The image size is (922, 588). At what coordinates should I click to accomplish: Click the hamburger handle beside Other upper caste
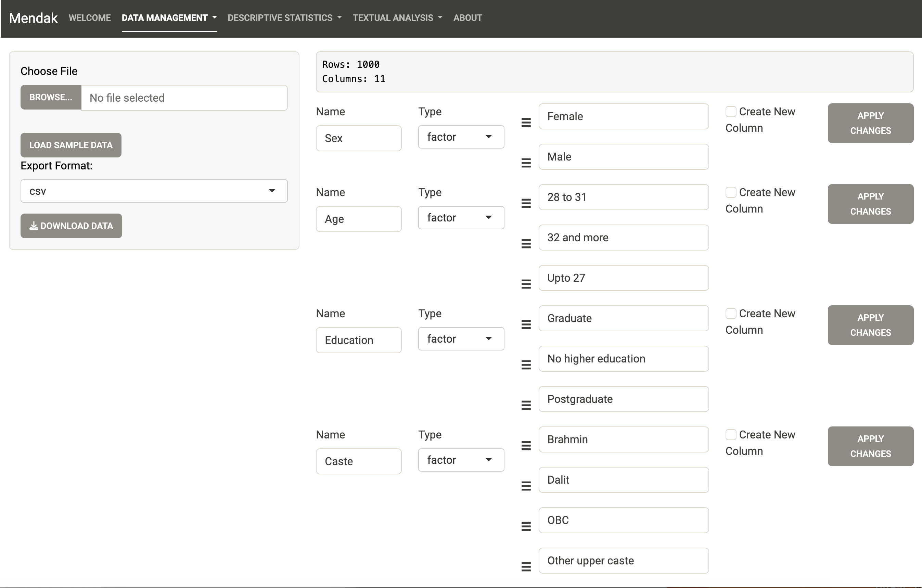[526, 567]
